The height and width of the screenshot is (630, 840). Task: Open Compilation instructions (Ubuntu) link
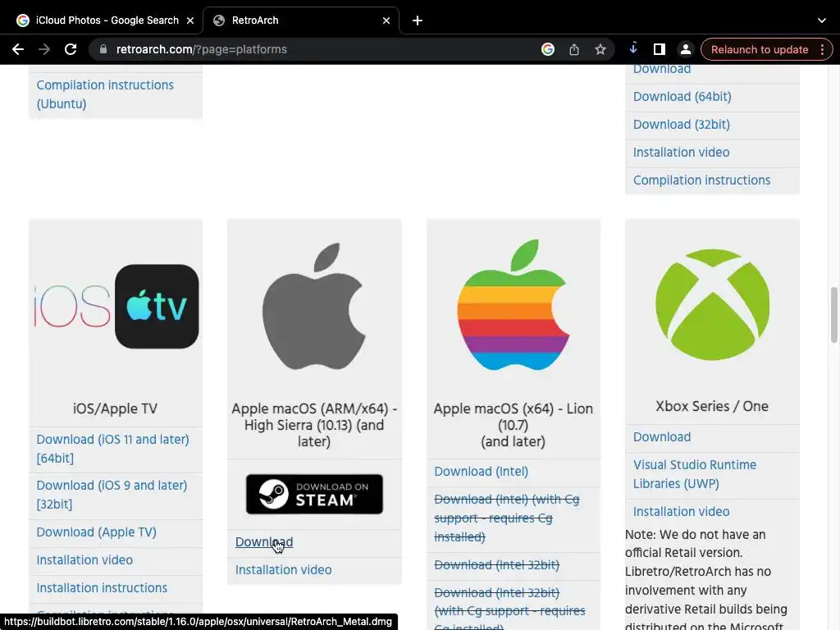click(105, 94)
